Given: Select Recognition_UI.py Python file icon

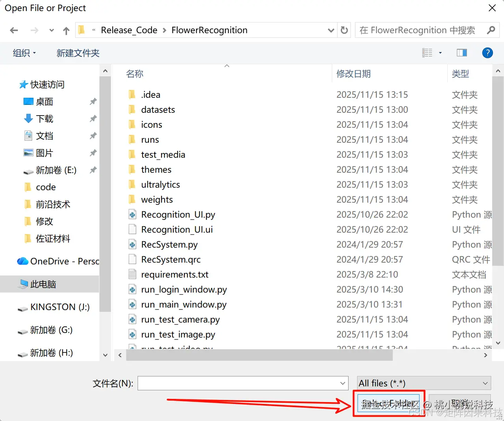Looking at the screenshot, I should click(132, 214).
